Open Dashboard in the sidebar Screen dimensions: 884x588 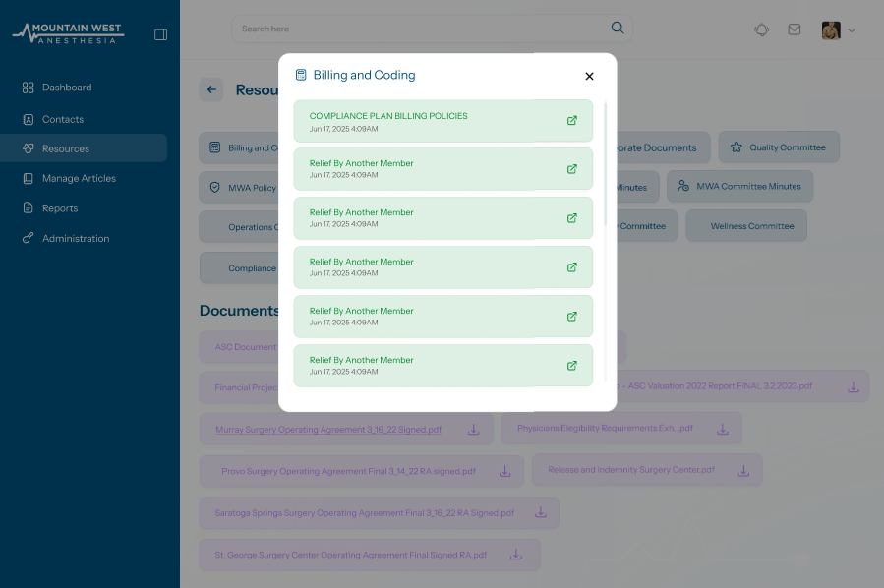point(67,88)
